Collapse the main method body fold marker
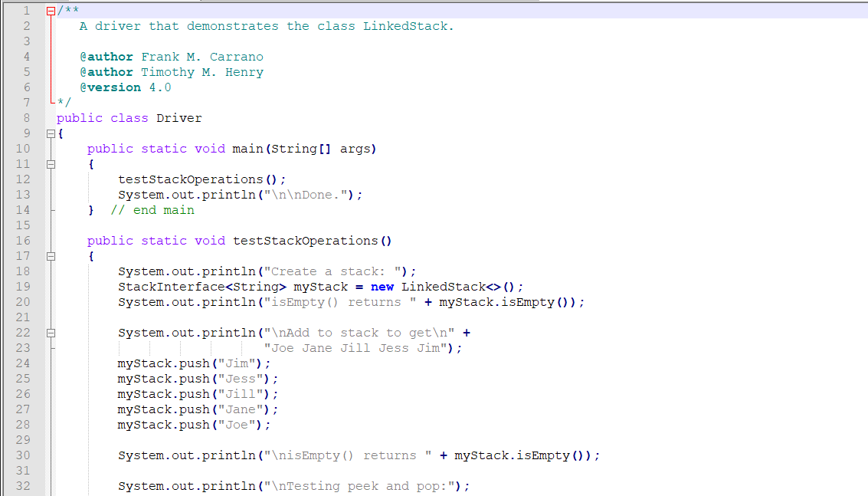This screenshot has width=868, height=496. pyautogui.click(x=50, y=163)
